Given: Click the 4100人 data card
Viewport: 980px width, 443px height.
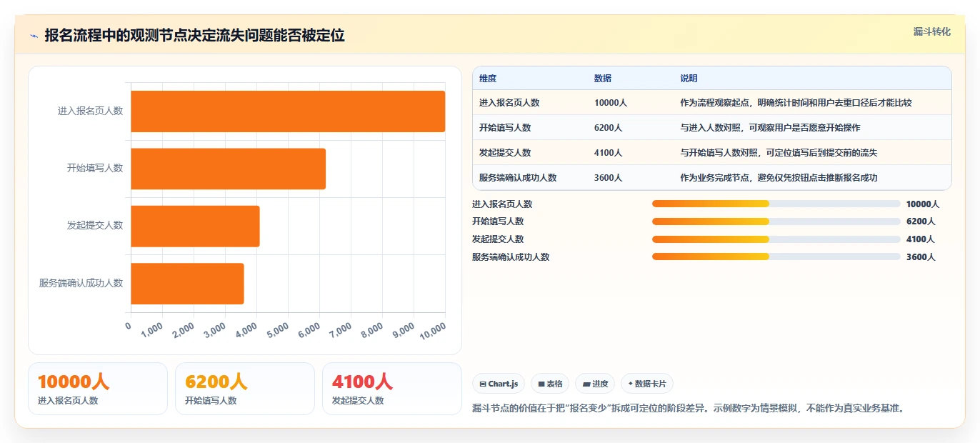Looking at the screenshot, I should pyautogui.click(x=392, y=389).
